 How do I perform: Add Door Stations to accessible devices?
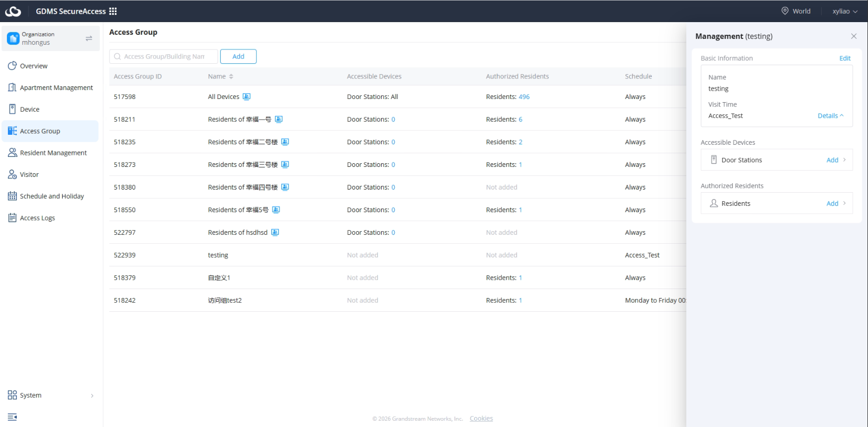[x=832, y=160]
